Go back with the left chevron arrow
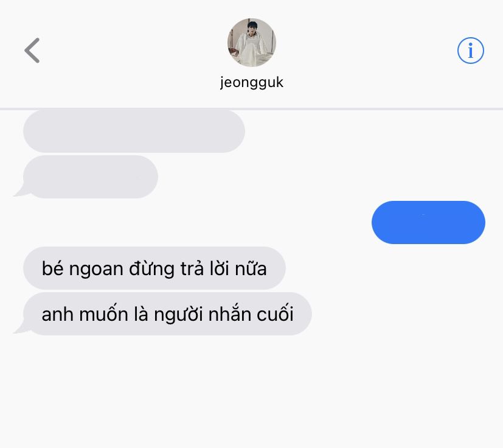This screenshot has height=448, width=503. pyautogui.click(x=32, y=51)
